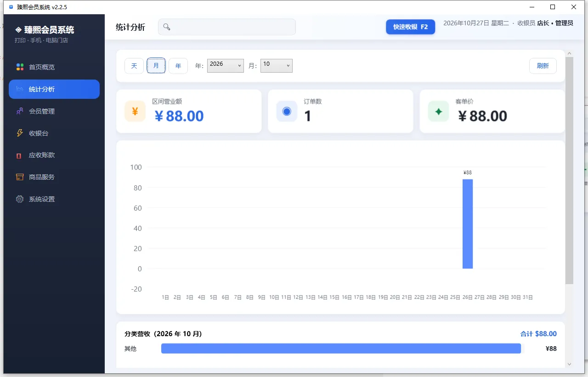The height and width of the screenshot is (377, 588).
Task: Open the month dropdown showing 10
Action: (277, 66)
